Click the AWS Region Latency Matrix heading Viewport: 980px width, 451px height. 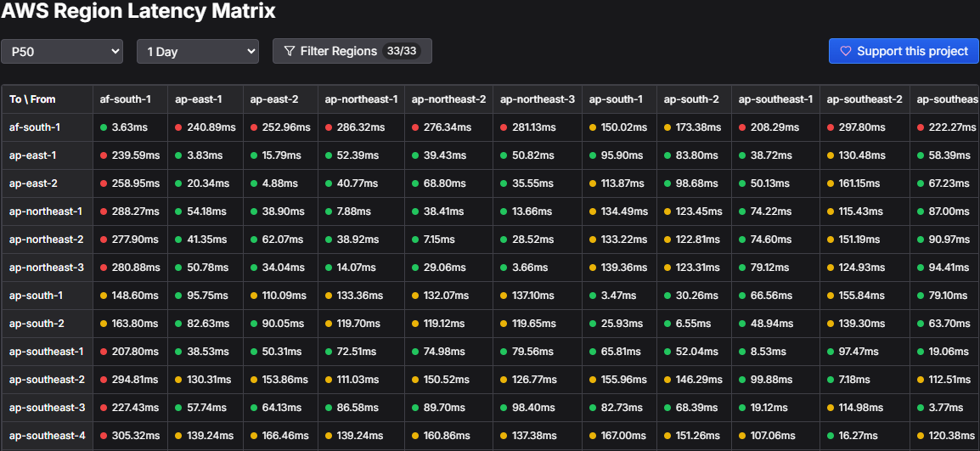138,11
